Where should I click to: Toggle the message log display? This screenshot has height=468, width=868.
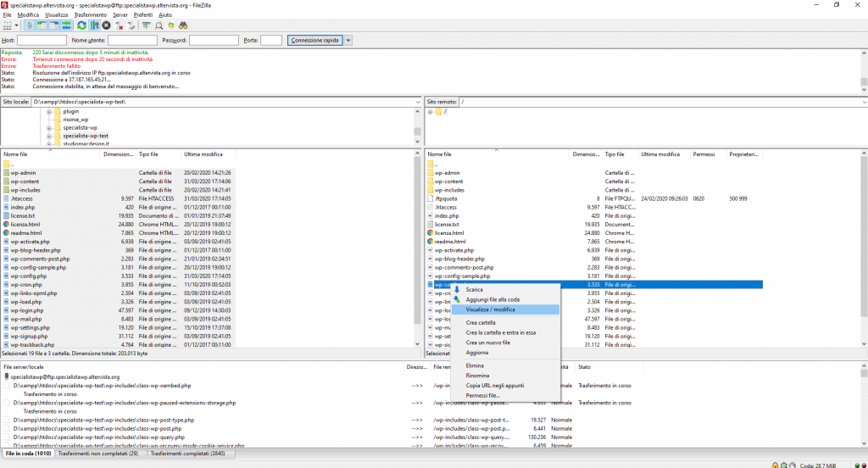(30, 26)
